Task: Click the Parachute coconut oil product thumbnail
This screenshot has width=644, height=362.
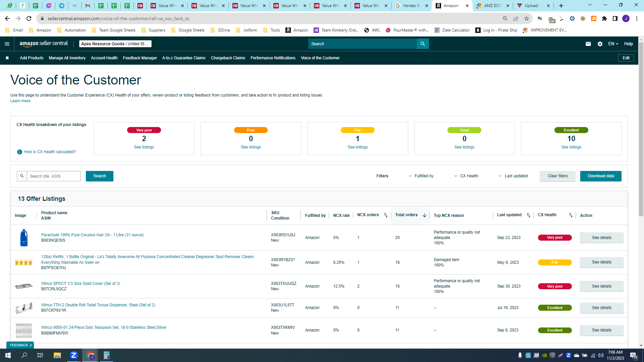Action: coord(24,238)
